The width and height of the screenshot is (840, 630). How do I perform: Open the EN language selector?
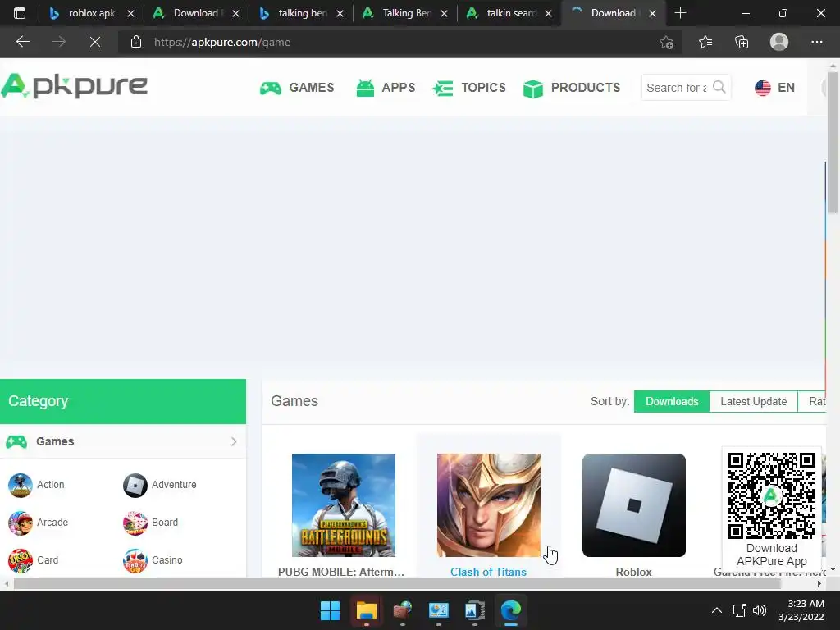(x=774, y=88)
